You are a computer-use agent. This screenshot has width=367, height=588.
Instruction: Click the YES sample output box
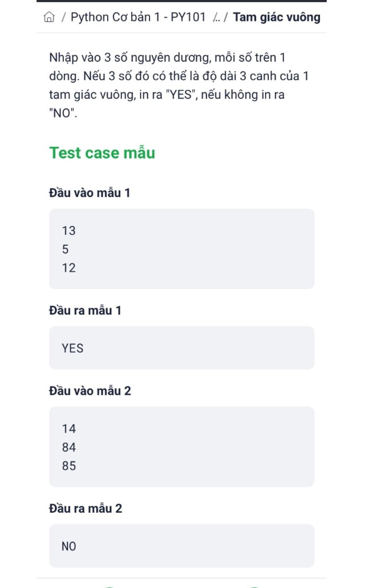(182, 348)
